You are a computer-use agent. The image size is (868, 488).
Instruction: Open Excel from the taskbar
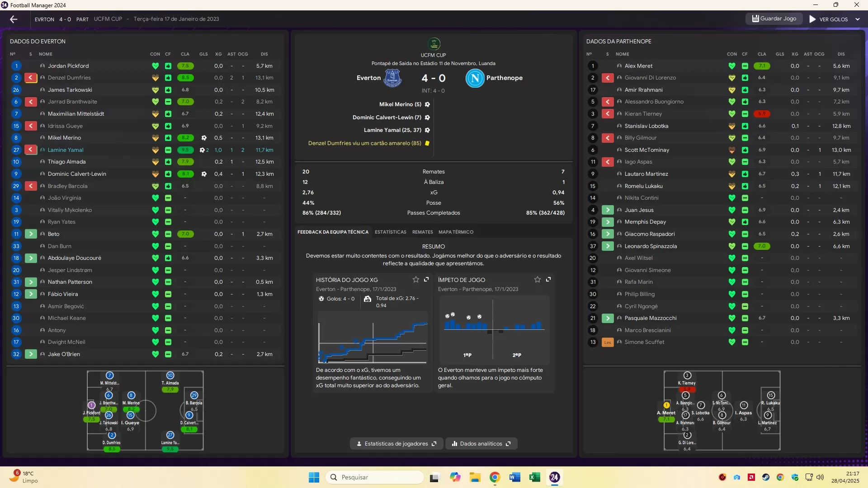(534, 477)
